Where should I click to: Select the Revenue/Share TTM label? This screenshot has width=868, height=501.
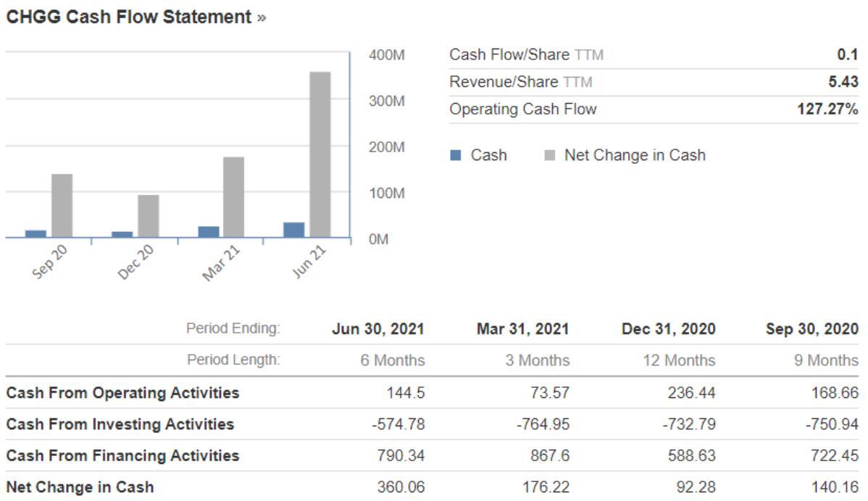pyautogui.click(x=521, y=82)
